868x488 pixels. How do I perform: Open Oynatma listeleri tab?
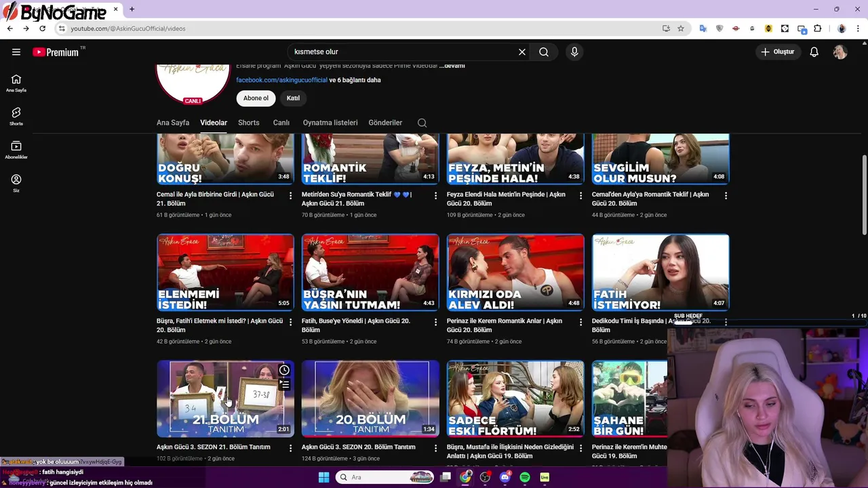click(330, 123)
